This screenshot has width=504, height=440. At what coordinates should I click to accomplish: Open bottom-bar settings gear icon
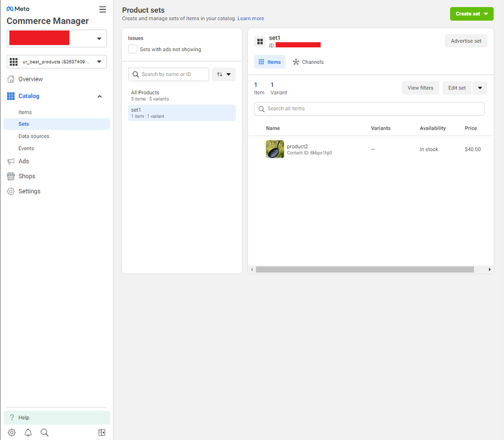click(12, 433)
